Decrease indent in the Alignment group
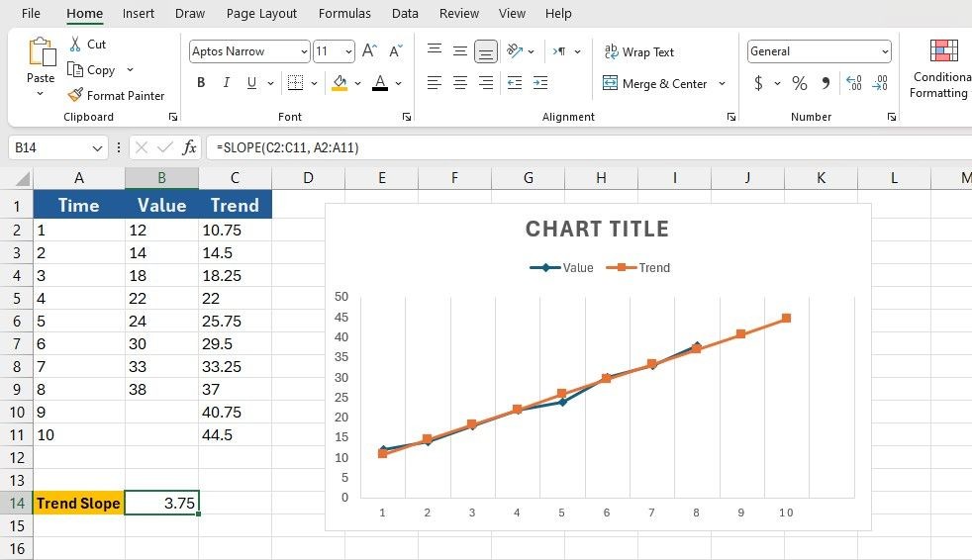Viewport: 972px width, 560px height. pos(515,82)
